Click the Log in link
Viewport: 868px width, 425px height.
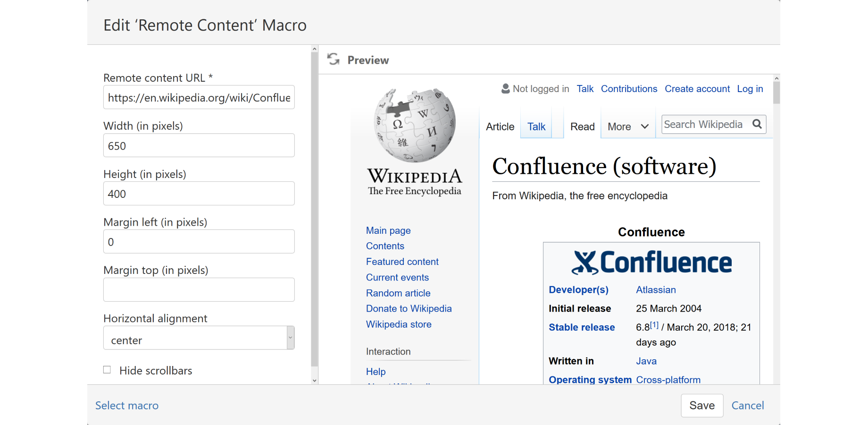click(750, 89)
